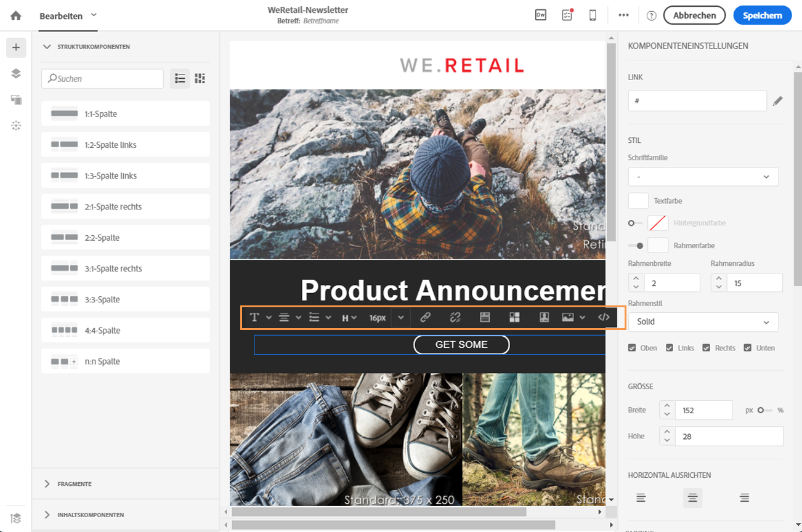Disable the Rahmenfarbe toggle switch

(x=636, y=246)
